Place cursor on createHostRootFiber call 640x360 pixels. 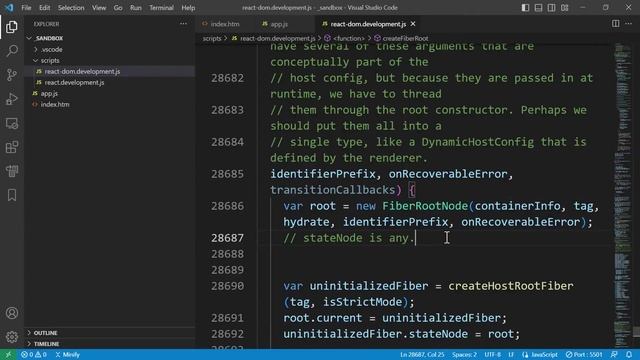(x=511, y=286)
